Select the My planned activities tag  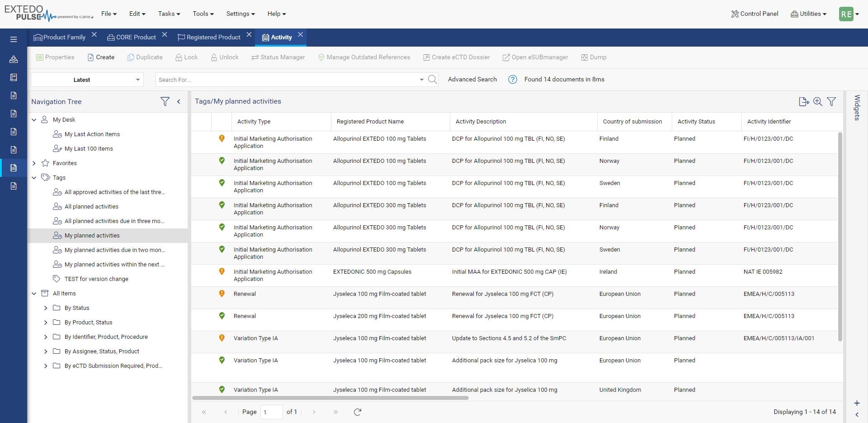tap(92, 235)
